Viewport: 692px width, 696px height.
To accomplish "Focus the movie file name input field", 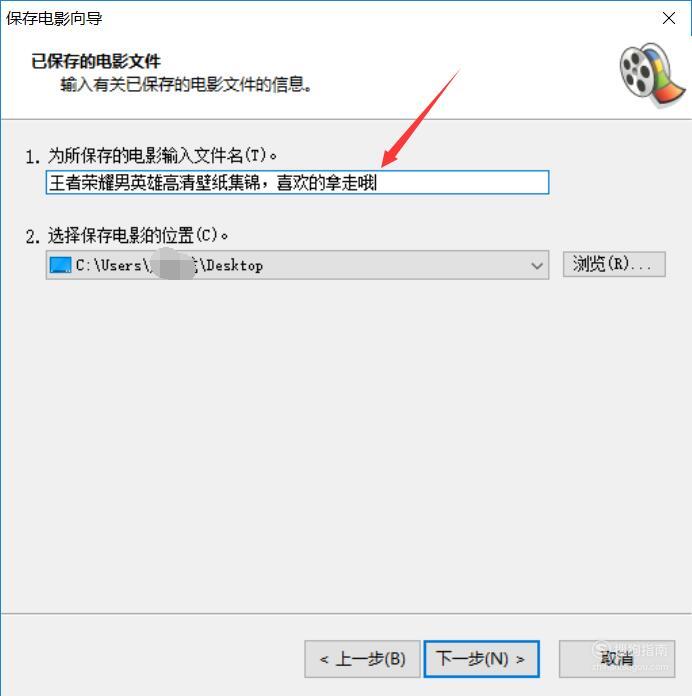I will coord(297,182).
